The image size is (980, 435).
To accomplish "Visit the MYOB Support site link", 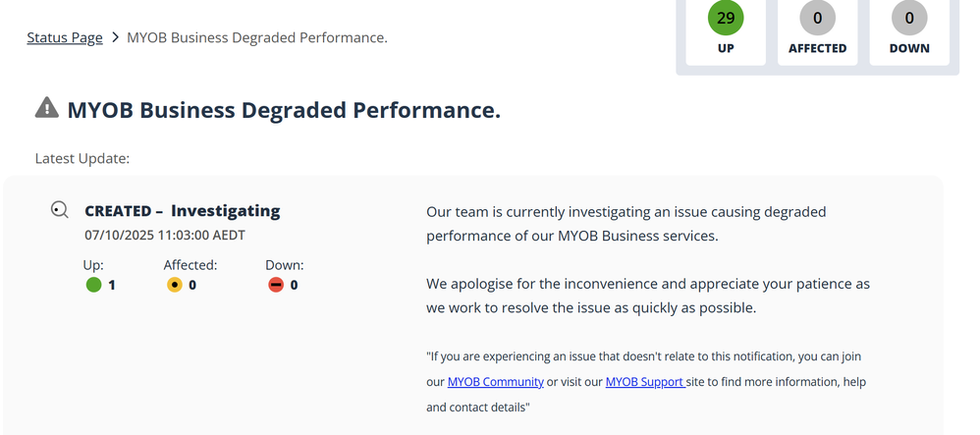I will (x=644, y=382).
